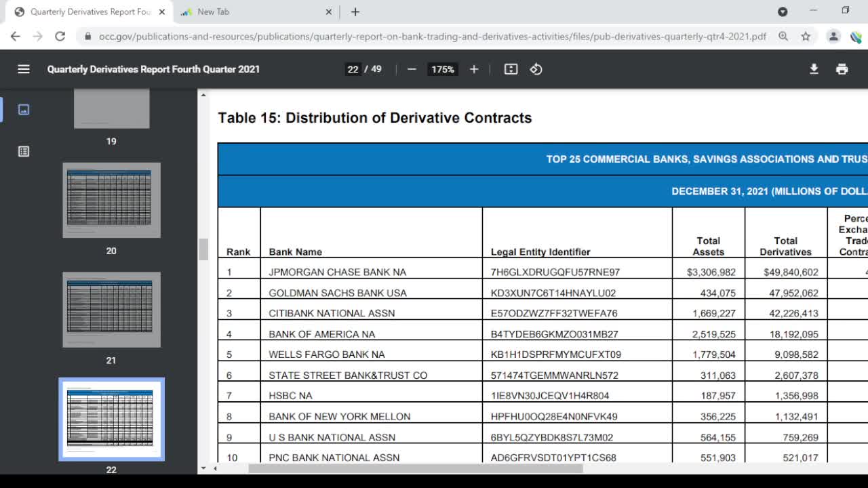Image resolution: width=868 pixels, height=488 pixels.
Task: Click total assets value '$3,306,982'
Action: 711,272
